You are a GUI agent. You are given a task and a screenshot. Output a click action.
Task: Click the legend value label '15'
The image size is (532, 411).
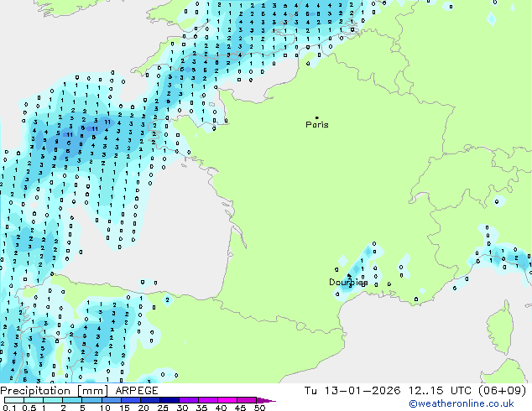click(x=124, y=408)
